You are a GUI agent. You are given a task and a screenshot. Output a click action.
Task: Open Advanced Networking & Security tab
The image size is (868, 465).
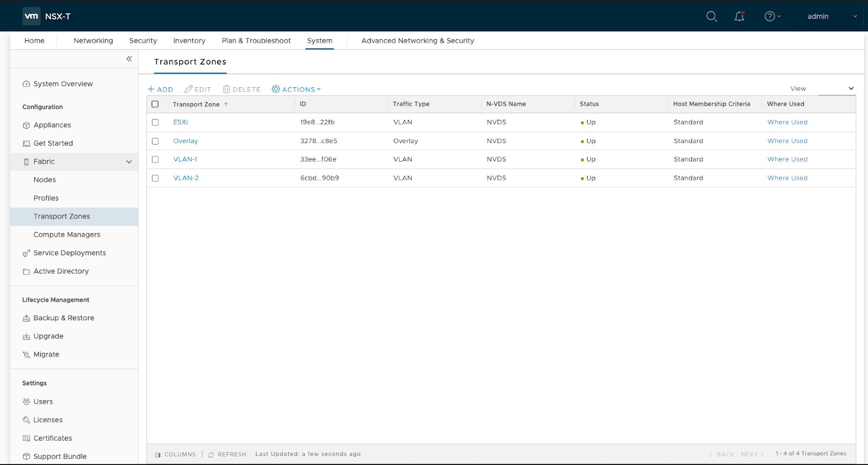pos(418,41)
